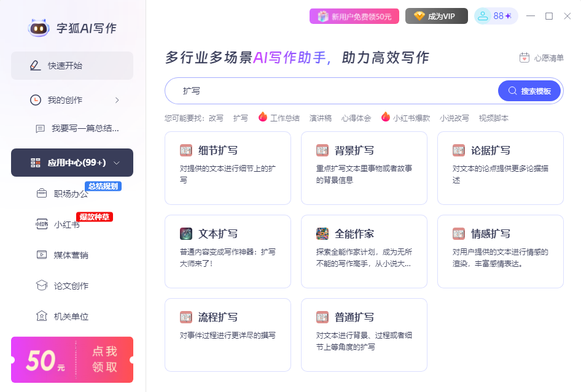Click the flame icon next to 工作总结
This screenshot has width=581, height=392.
click(263, 117)
